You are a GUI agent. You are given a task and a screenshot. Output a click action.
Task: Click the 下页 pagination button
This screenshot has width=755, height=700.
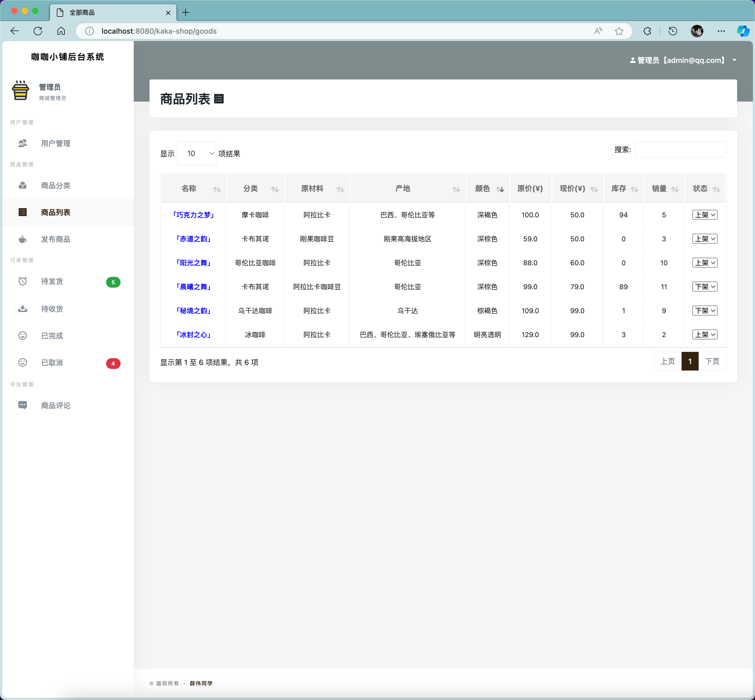[712, 361]
